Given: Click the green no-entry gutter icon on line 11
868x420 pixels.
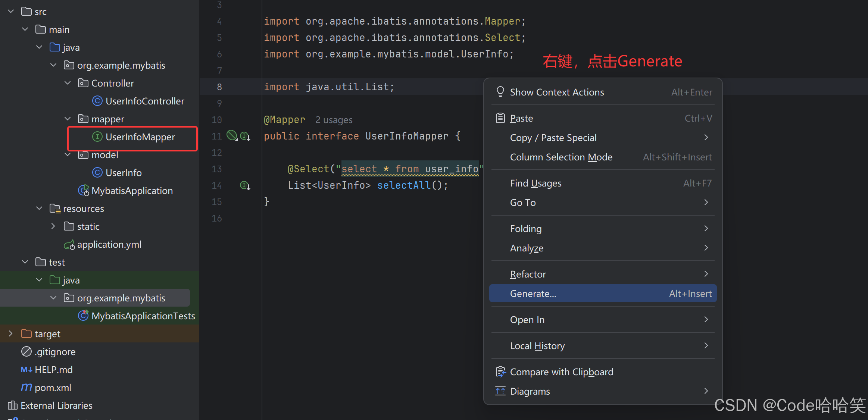Looking at the screenshot, I should [x=232, y=135].
